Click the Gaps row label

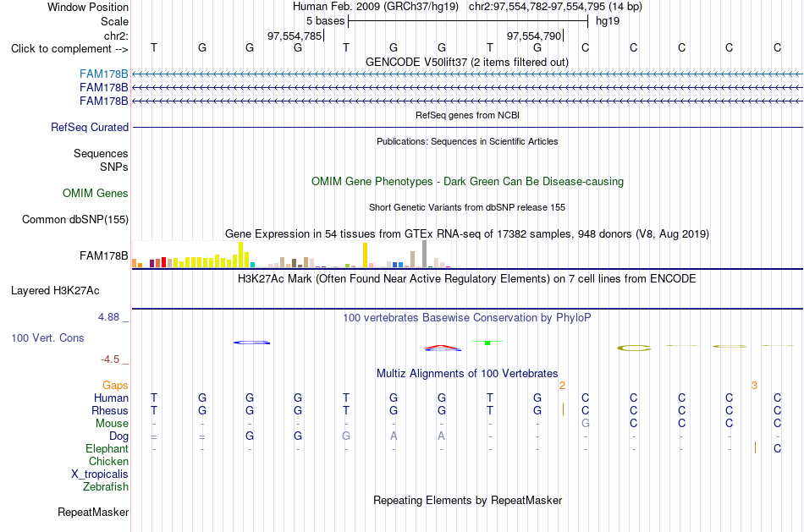[x=115, y=385]
